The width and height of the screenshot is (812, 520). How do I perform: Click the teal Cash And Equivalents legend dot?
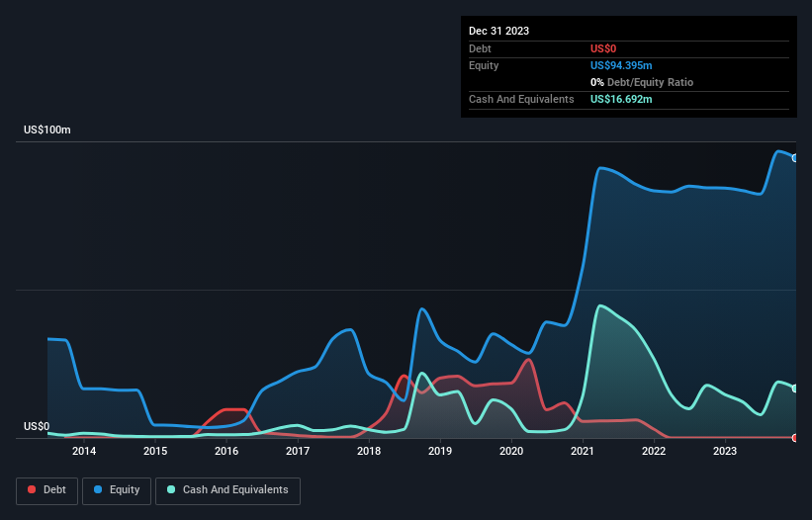click(x=171, y=489)
